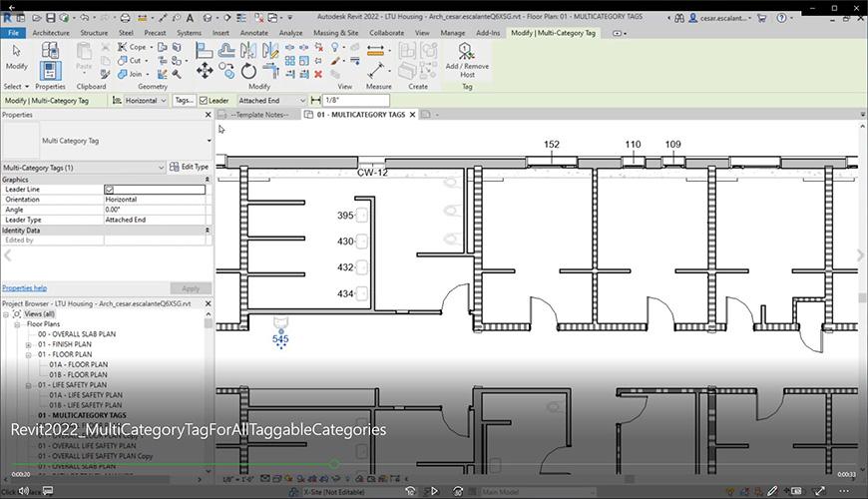The height and width of the screenshot is (499, 868).
Task: Open Attached End leader type dropdown
Action: pos(271,100)
